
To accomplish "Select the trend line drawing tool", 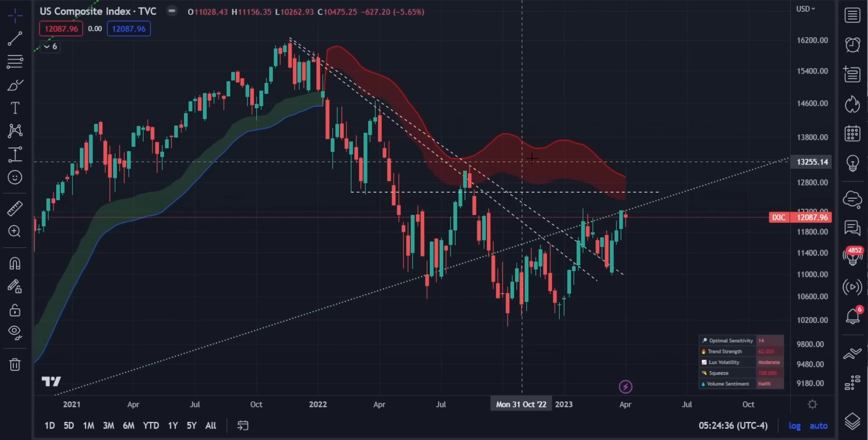I will click(x=15, y=39).
